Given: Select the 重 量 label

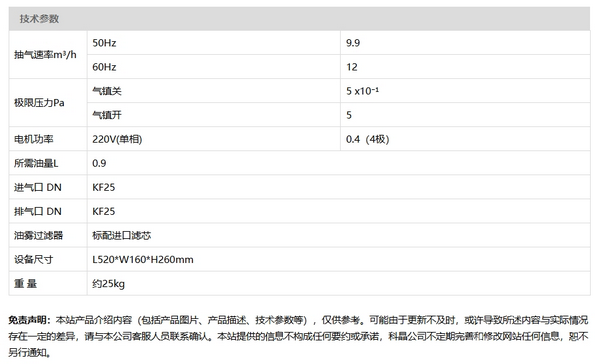Looking at the screenshot, I should (x=26, y=284).
